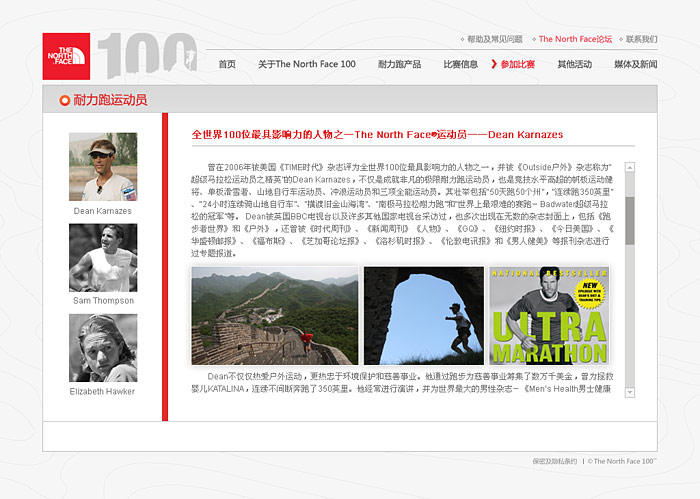Open the Ultra Marathon book cover image
The image size is (700, 499).
pyautogui.click(x=550, y=316)
